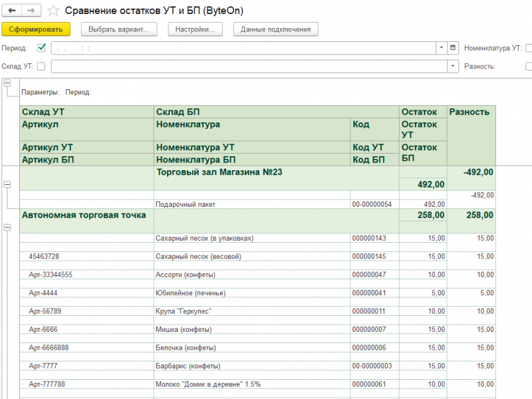Go forward with the right arrow button

coord(31,11)
